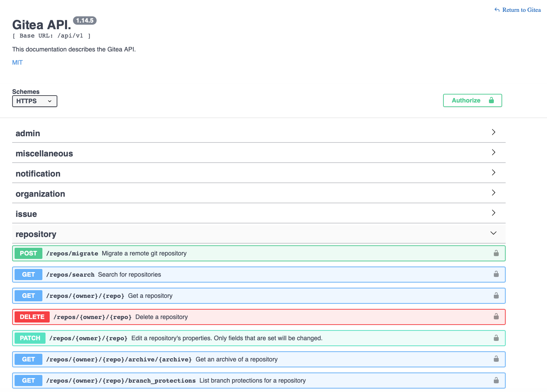The image size is (547, 392).
Task: Click PATCH method badge for repository
Action: click(x=30, y=338)
